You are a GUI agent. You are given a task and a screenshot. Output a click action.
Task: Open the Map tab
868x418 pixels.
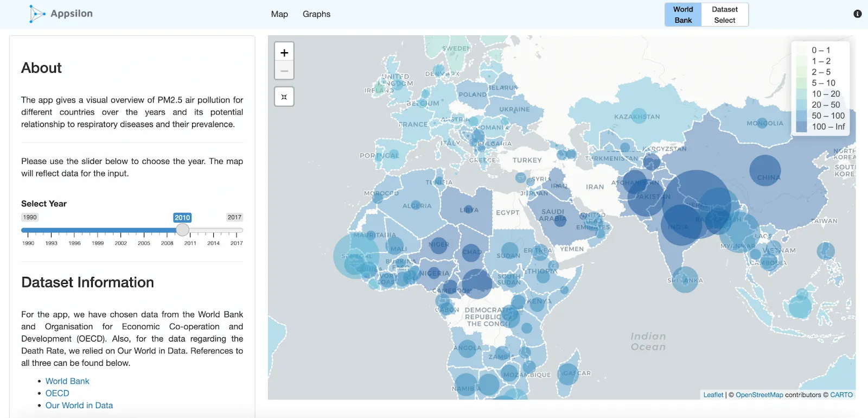(x=279, y=14)
